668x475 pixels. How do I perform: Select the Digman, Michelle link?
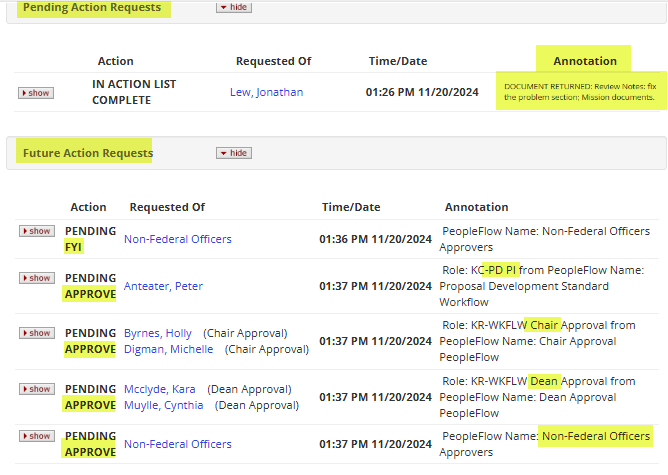point(168,349)
